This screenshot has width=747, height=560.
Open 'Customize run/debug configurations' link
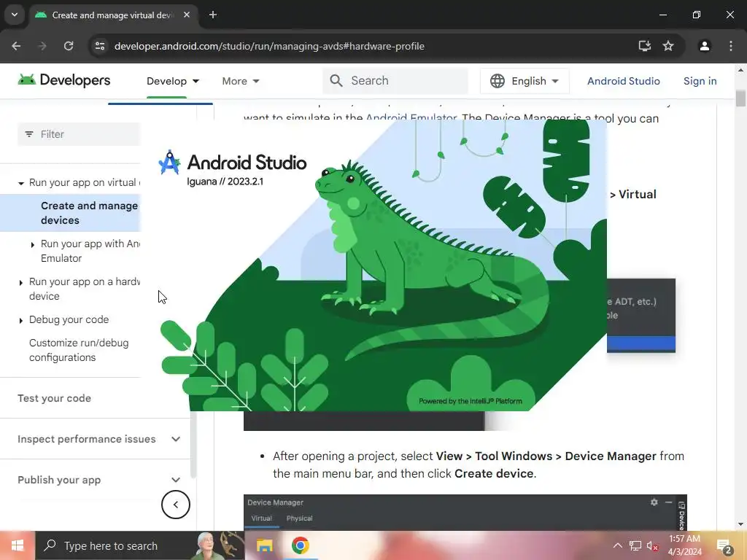(x=79, y=350)
